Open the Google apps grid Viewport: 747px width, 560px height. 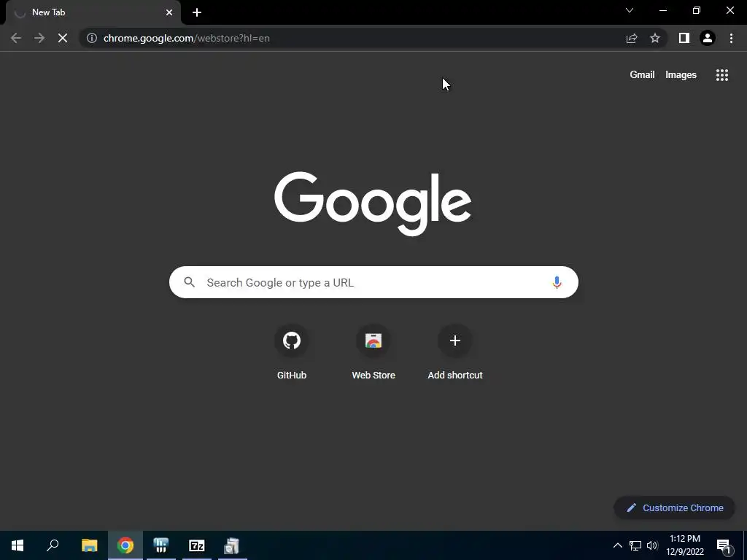coord(721,75)
